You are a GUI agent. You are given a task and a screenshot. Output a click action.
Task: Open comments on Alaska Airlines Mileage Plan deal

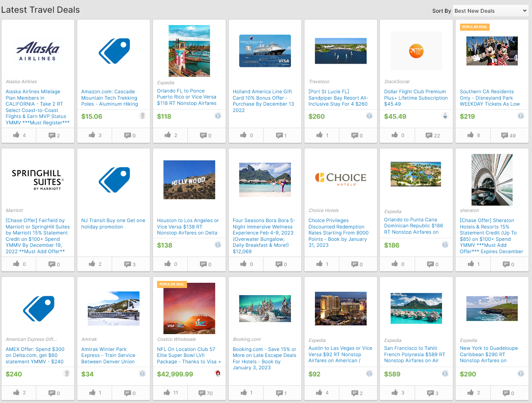pyautogui.click(x=55, y=135)
